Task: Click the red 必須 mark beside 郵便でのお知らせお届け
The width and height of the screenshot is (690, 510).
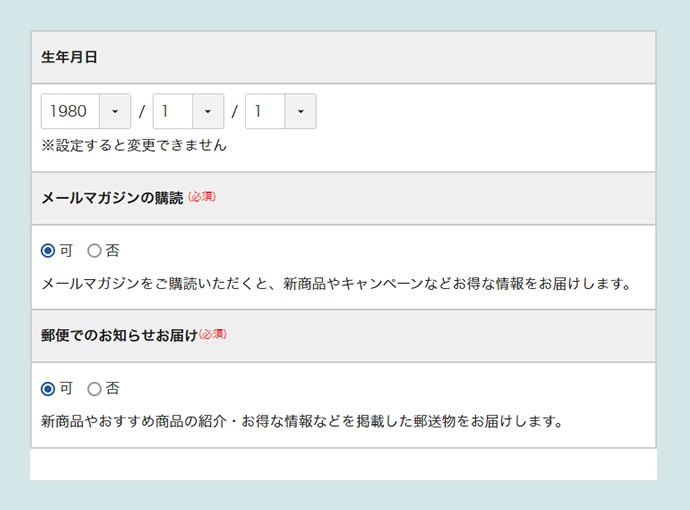Action: click(213, 334)
